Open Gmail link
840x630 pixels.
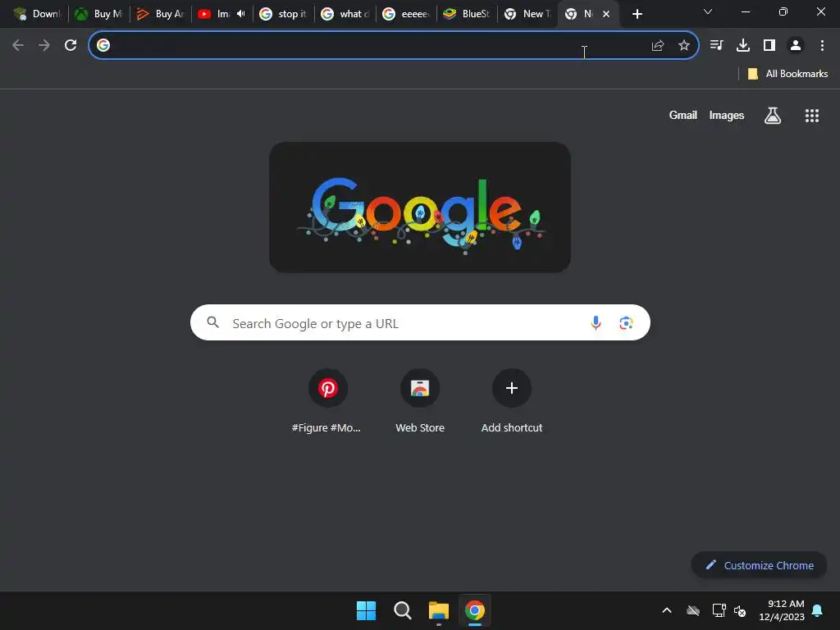683,115
